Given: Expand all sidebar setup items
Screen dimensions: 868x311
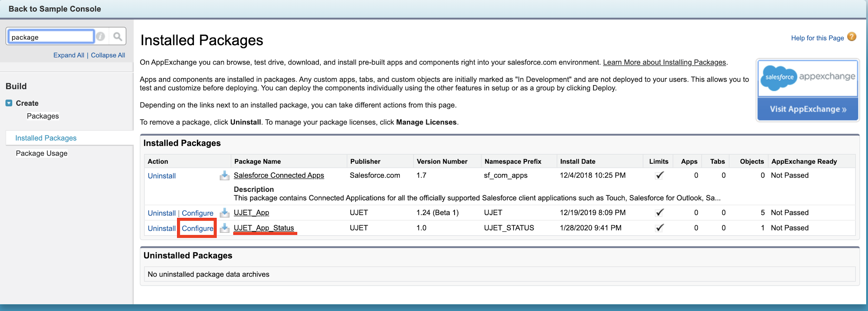Looking at the screenshot, I should [x=69, y=55].
